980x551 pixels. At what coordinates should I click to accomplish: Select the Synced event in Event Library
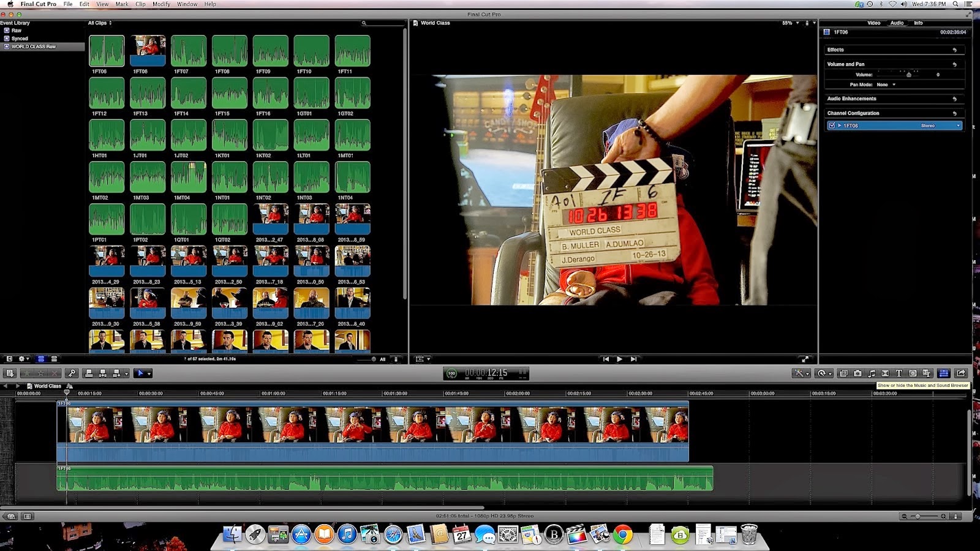tap(20, 39)
